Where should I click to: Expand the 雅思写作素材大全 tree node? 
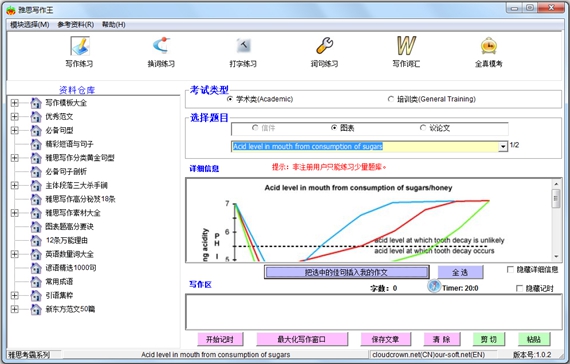click(x=15, y=213)
